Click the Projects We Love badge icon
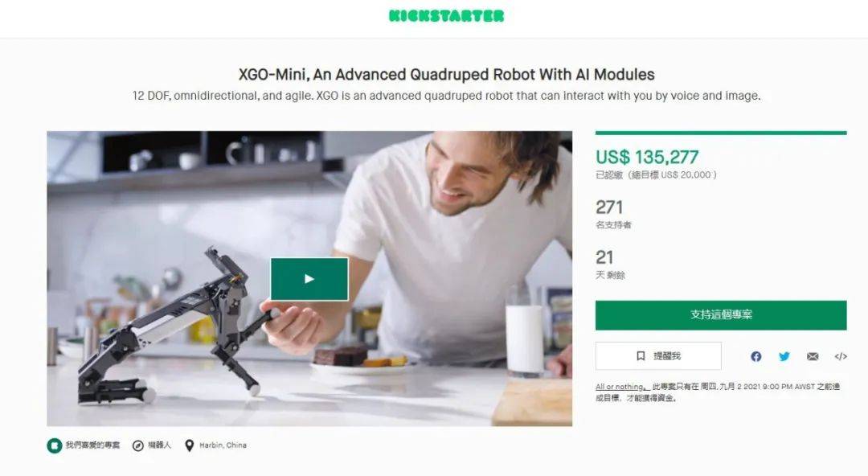The height and width of the screenshot is (476, 868). (55, 445)
